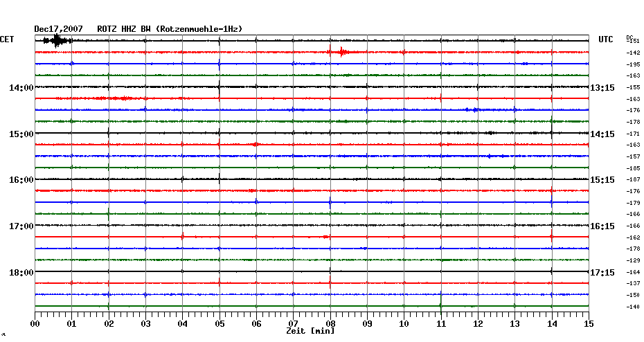Viewport: 644px width, 342px height.
Task: Click the date label Dec17,2007
Action: point(58,29)
